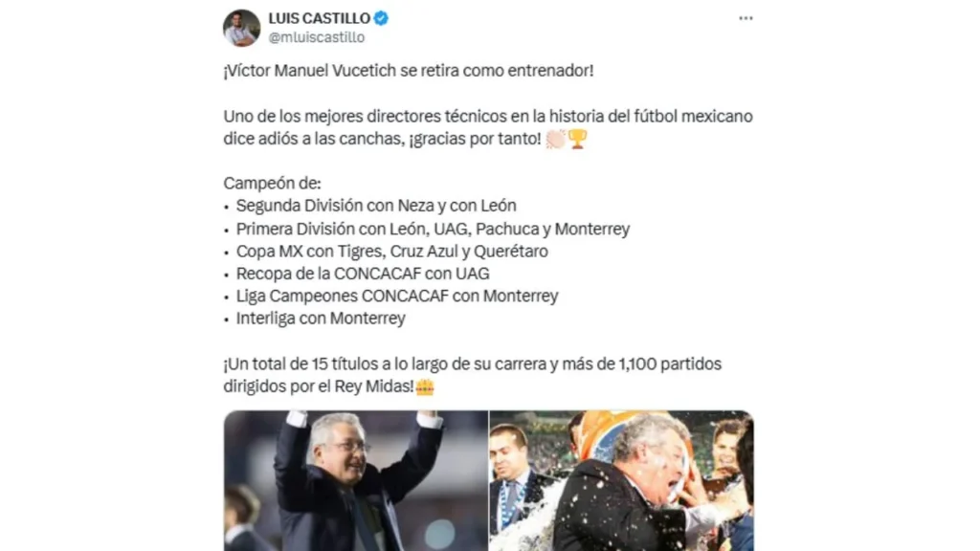
Task: Click the Interliga con Monterrey line
Action: coord(321,319)
